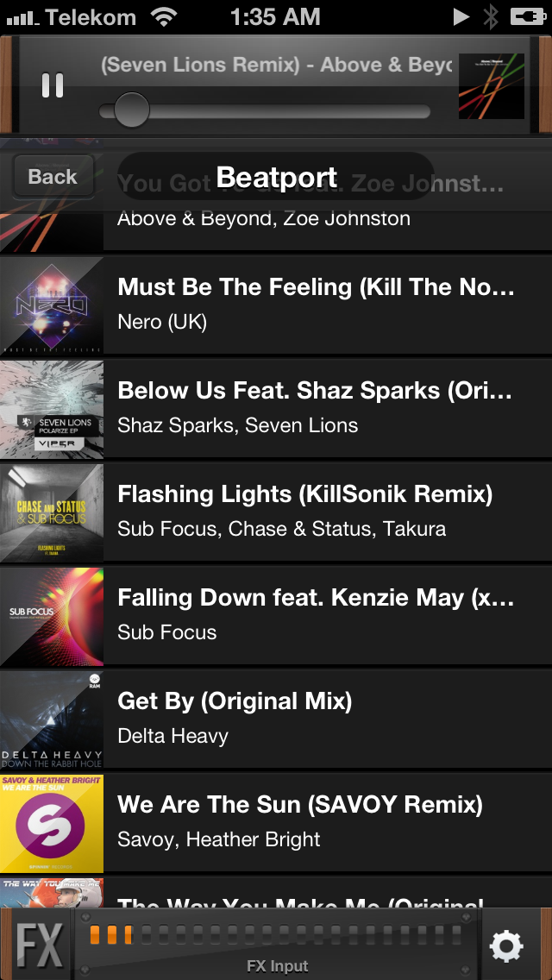Open Get By (Original Mix)
Image resolution: width=552 pixels, height=980 pixels.
pyautogui.click(x=235, y=717)
